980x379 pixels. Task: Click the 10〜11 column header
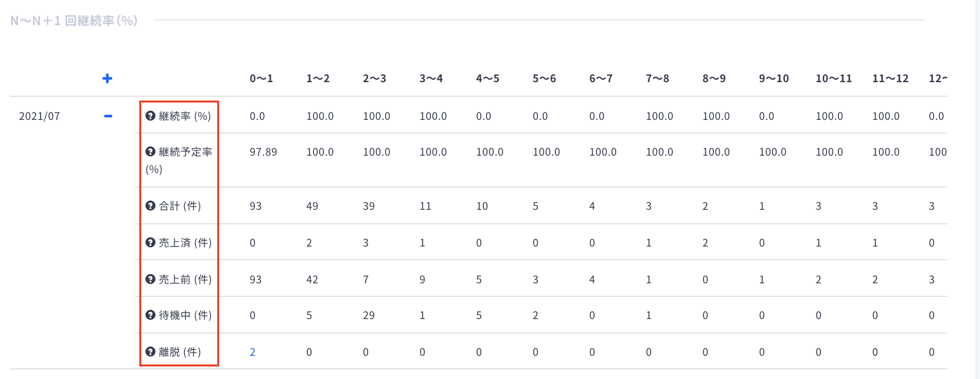pos(833,78)
